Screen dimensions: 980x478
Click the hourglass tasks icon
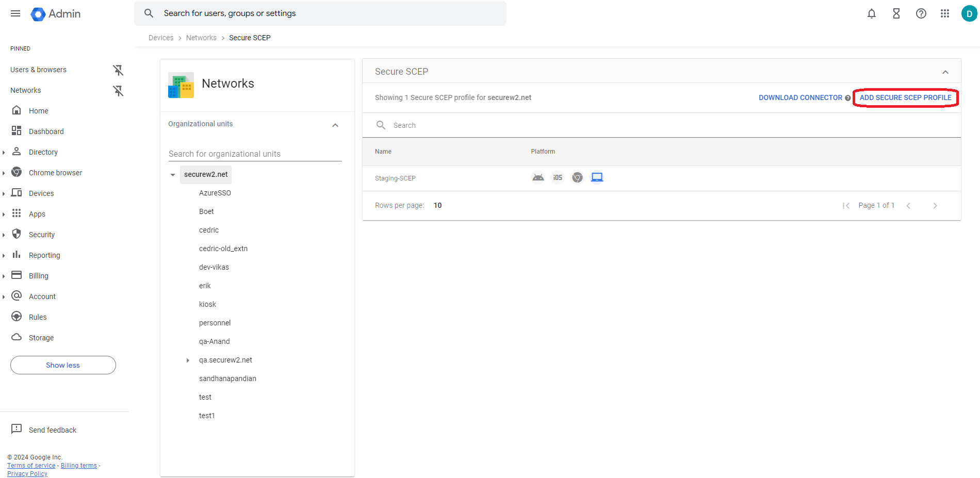coord(896,14)
